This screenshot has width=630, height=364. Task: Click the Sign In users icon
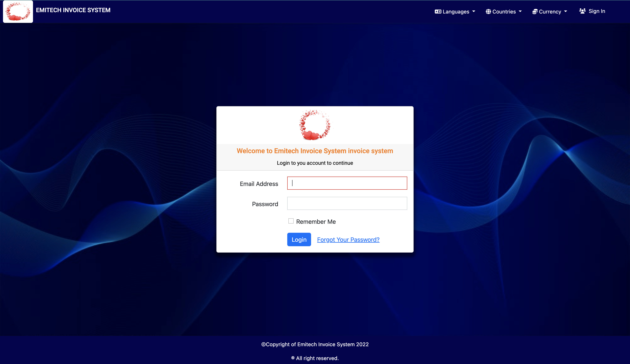[x=583, y=11]
